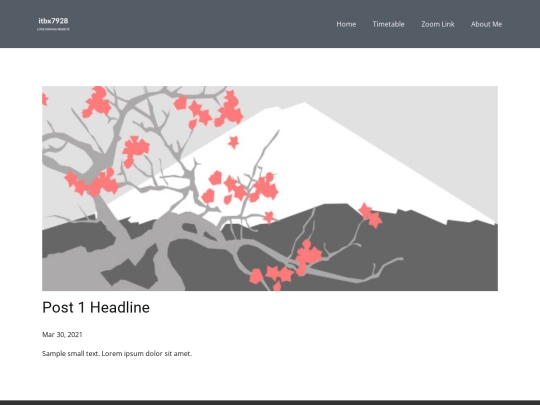
Task: Open the Post 1 Headline link
Action: (96, 307)
